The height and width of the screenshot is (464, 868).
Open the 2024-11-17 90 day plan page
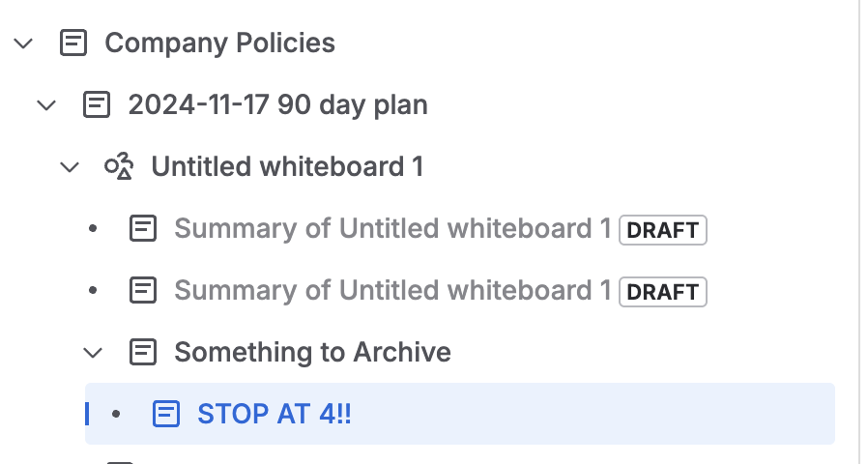pos(277,104)
